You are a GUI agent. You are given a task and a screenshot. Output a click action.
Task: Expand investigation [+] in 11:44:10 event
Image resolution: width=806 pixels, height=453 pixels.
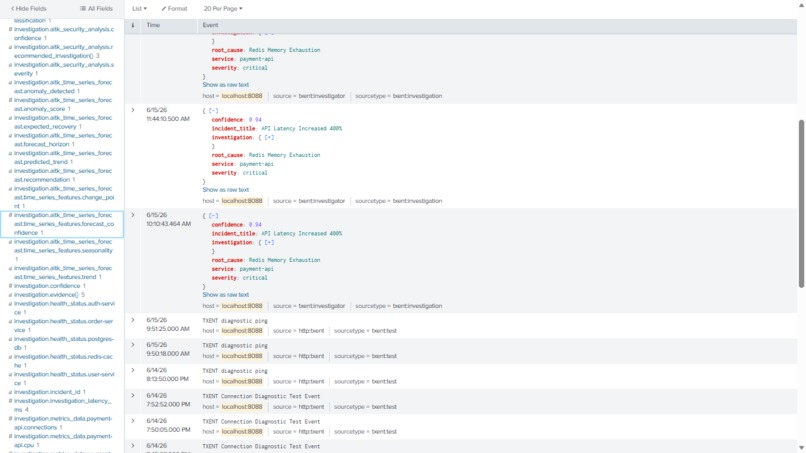269,137
